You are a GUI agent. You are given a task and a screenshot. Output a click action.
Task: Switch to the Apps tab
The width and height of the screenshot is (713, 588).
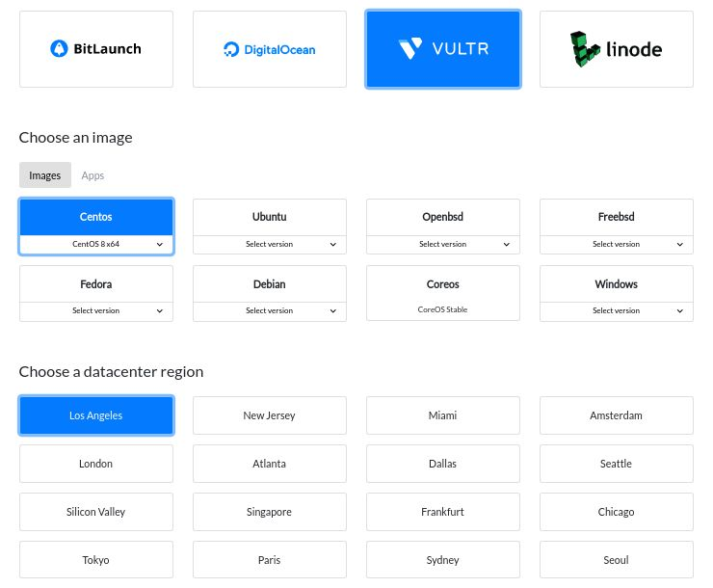pyautogui.click(x=92, y=175)
